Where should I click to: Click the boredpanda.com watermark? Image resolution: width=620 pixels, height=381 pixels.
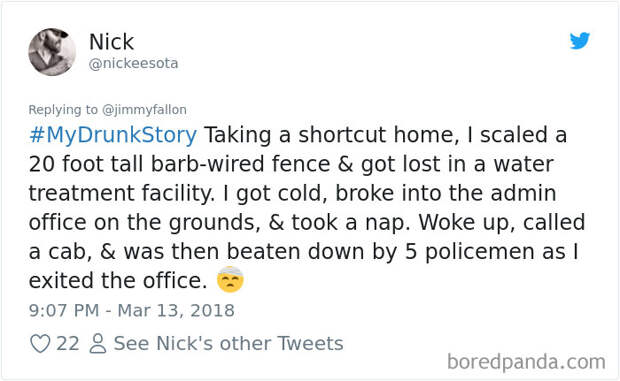tap(526, 362)
